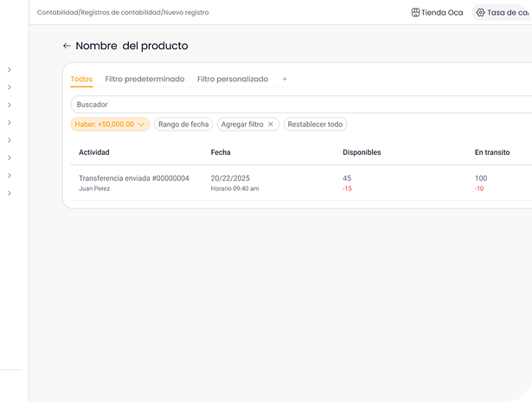Expand the bottommost sidebar chevron
This screenshot has height=402, width=532.
(9, 194)
